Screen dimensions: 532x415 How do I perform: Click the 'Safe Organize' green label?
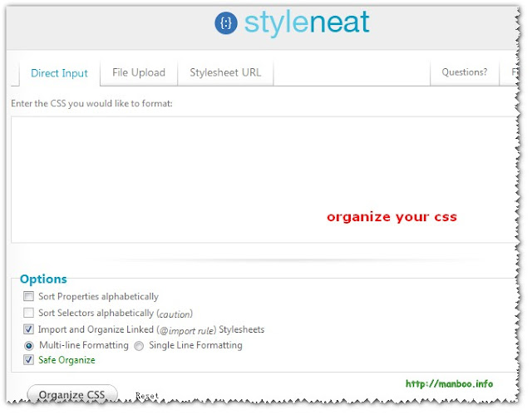[x=66, y=360]
